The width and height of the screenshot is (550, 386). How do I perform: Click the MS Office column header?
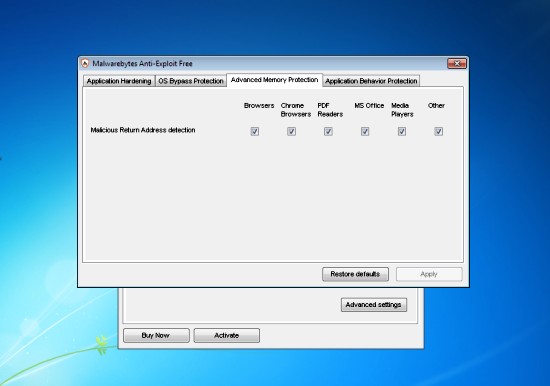369,106
